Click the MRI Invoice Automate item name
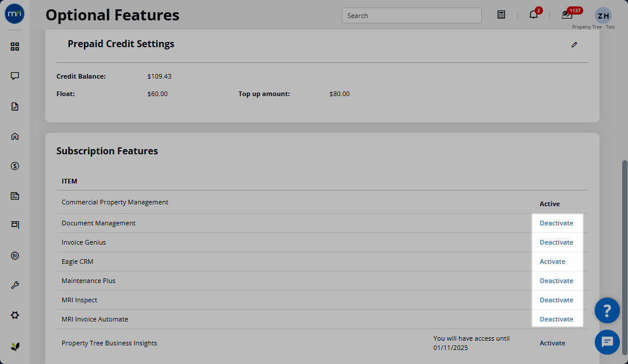The width and height of the screenshot is (628, 364). tap(95, 319)
